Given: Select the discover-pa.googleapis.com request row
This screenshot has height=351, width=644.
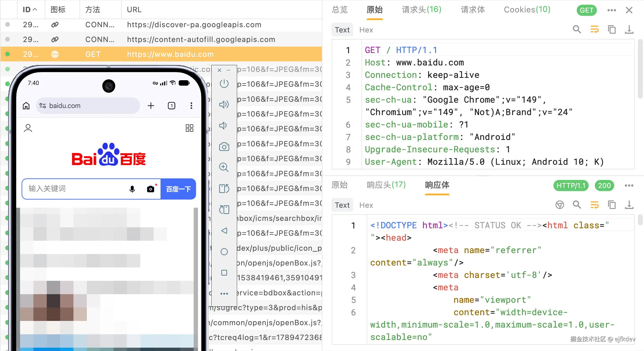Looking at the screenshot, I should coord(161,25).
